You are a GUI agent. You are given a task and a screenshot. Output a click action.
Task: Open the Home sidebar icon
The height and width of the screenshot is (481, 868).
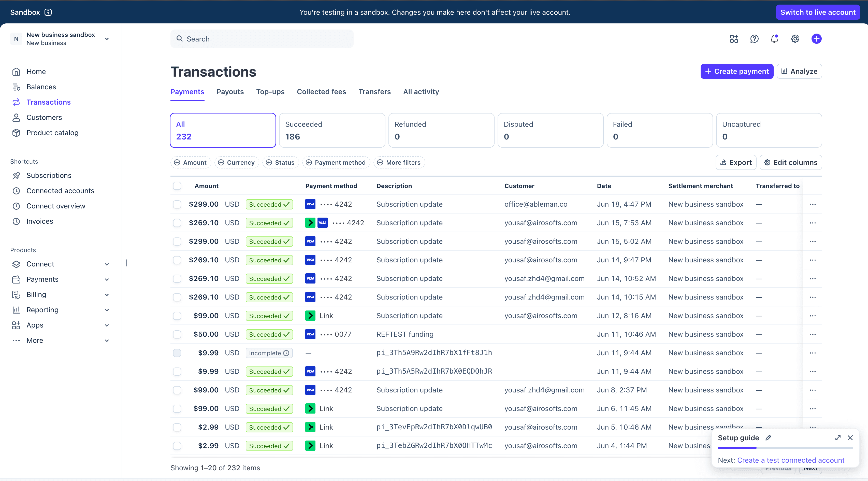[x=16, y=72]
